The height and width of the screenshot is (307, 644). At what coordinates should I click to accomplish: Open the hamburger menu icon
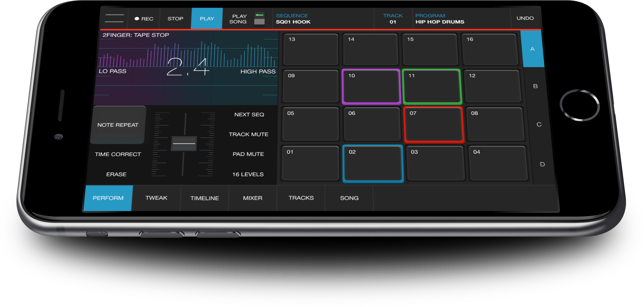point(114,18)
